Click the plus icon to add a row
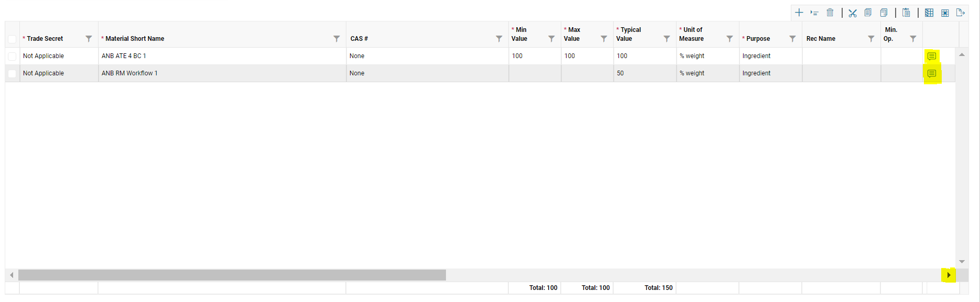 pos(799,13)
